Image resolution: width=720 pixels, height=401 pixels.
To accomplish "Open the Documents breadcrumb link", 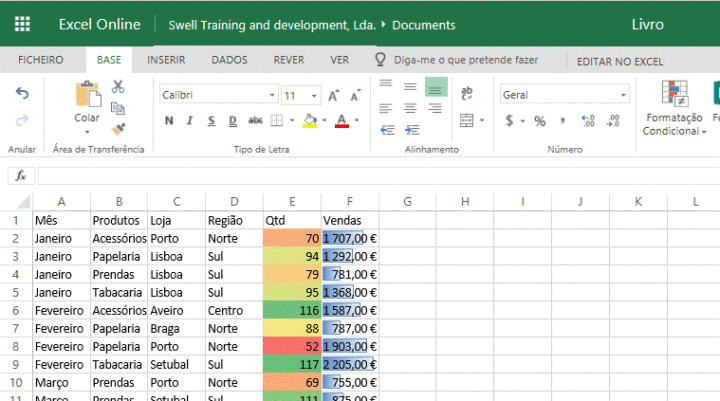I will click(x=423, y=25).
